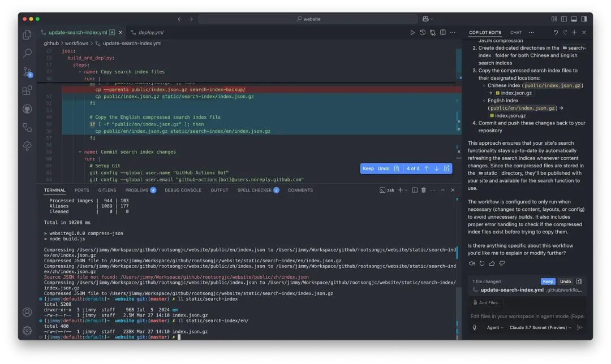Start a new Copilot edit session
Screen dimensions: 611x364
pyautogui.click(x=574, y=32)
